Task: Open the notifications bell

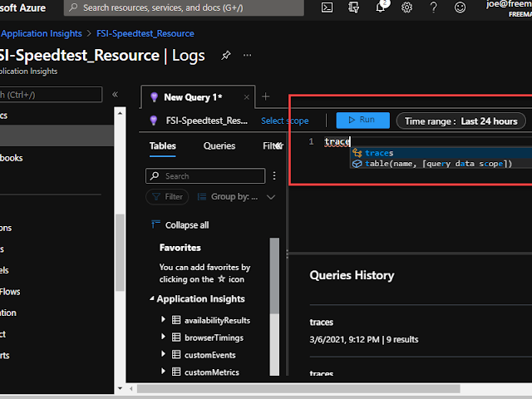Action: tap(381, 7)
